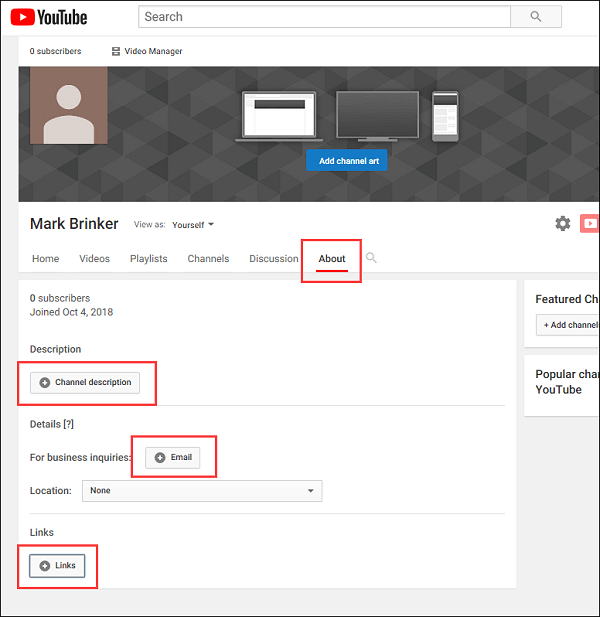Click the Add channel art button
The image size is (600, 617).
346,161
